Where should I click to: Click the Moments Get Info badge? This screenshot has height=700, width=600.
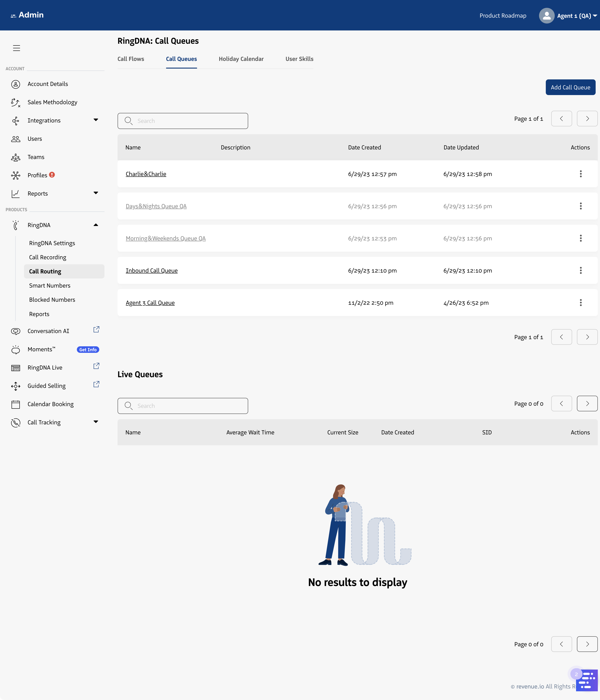[88, 350]
